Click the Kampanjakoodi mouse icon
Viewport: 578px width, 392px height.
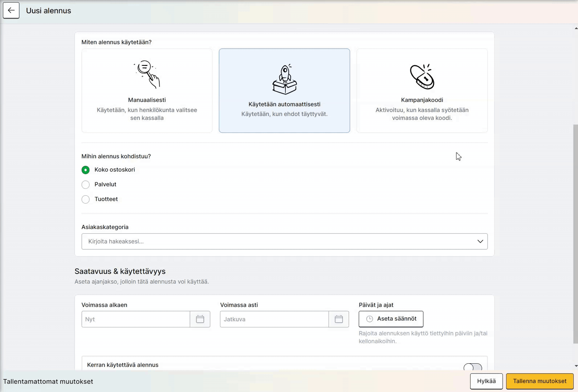pos(422,77)
